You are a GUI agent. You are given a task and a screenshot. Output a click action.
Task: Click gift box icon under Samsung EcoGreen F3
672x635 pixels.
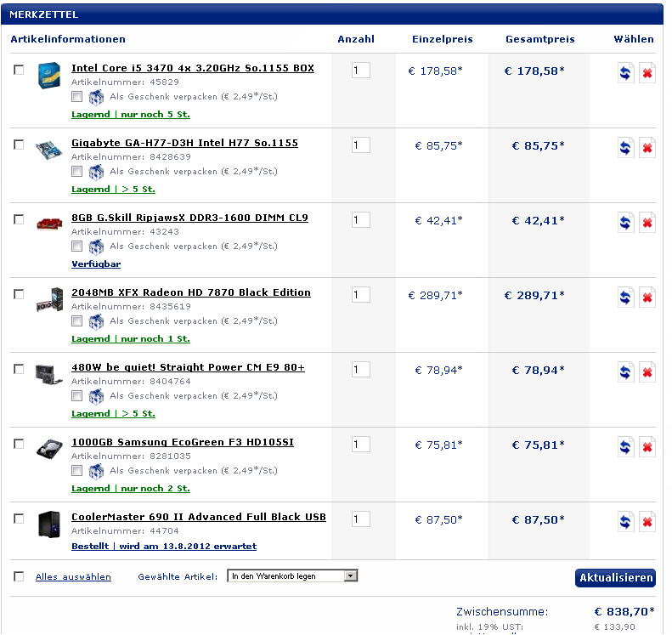point(96,471)
